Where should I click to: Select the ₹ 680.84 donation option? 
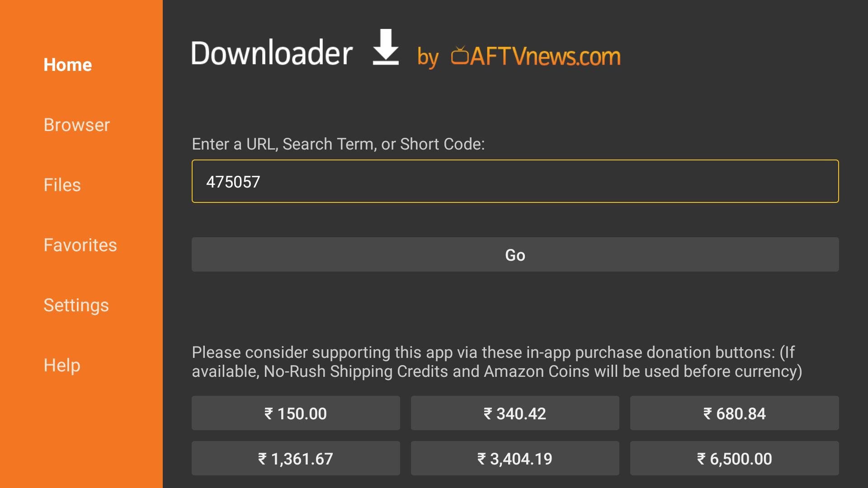tap(734, 413)
